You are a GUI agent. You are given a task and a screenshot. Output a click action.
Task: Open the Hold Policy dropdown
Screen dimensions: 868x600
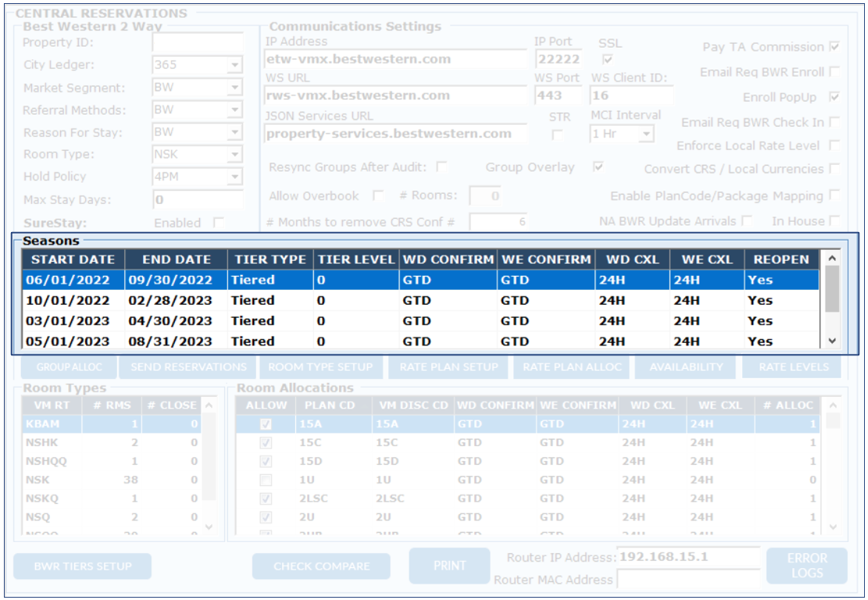pos(235,177)
